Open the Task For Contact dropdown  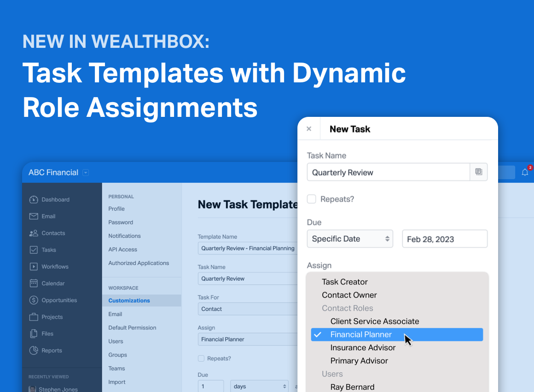248,309
